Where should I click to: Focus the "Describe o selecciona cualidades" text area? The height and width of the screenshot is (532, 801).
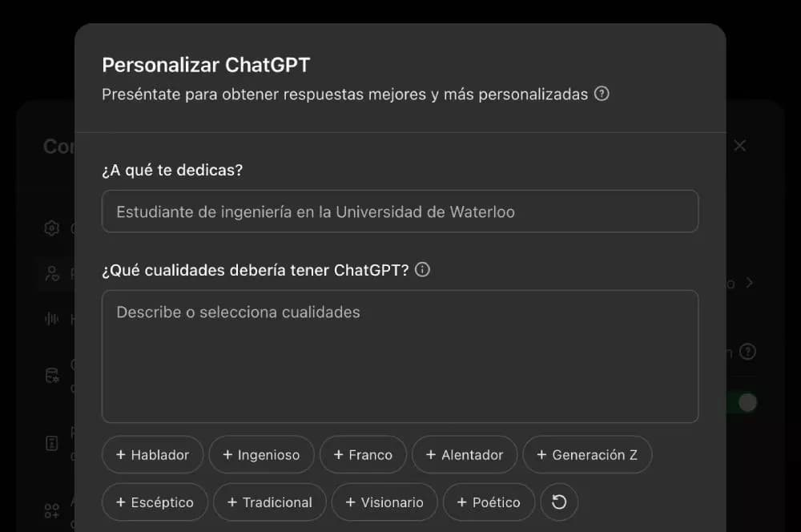tap(400, 357)
